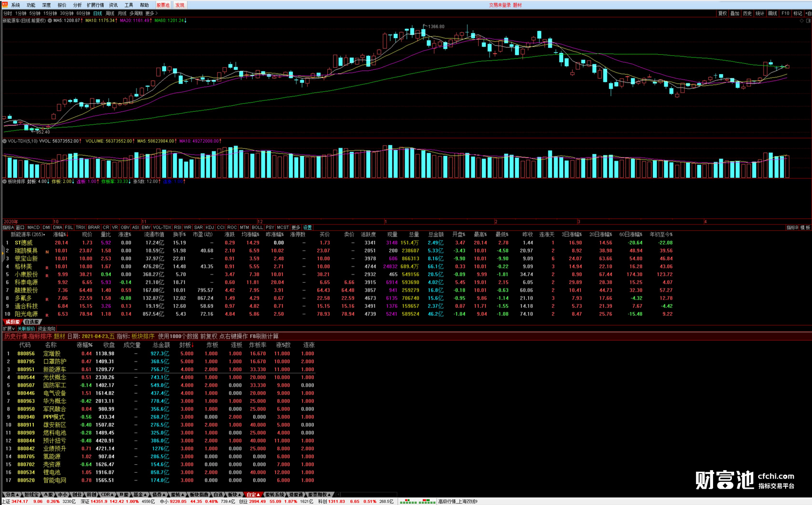Viewport: 812px width, 505px height.
Task: Switch to bottom 自定 tab
Action: point(253,495)
